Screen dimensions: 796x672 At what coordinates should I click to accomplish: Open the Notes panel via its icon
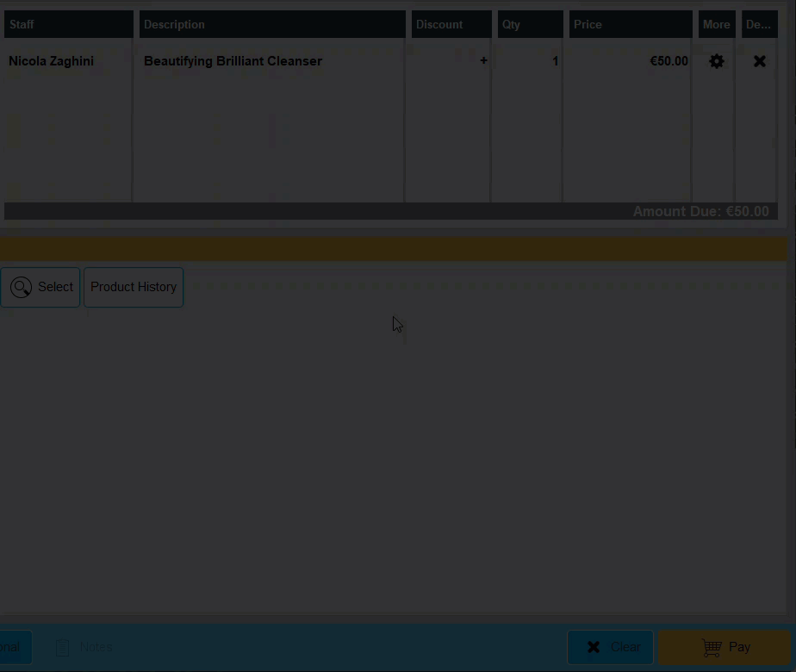click(x=64, y=647)
